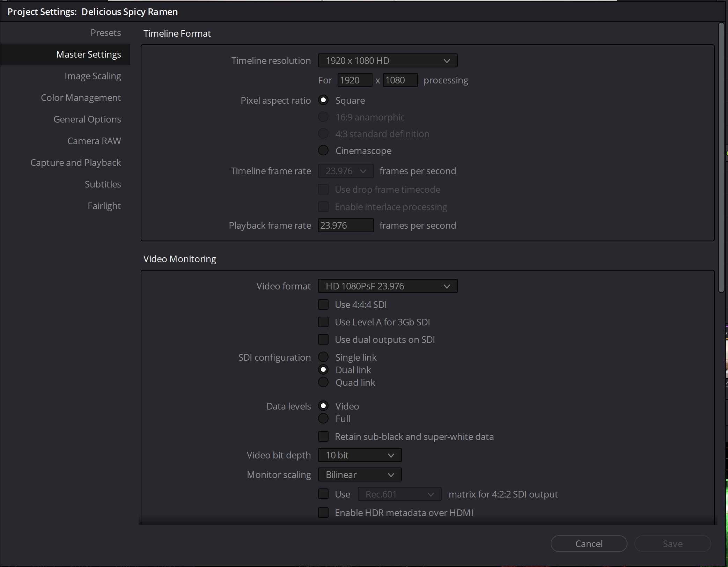This screenshot has height=567, width=728.
Task: Open the Monitor scaling dropdown
Action: 359,475
